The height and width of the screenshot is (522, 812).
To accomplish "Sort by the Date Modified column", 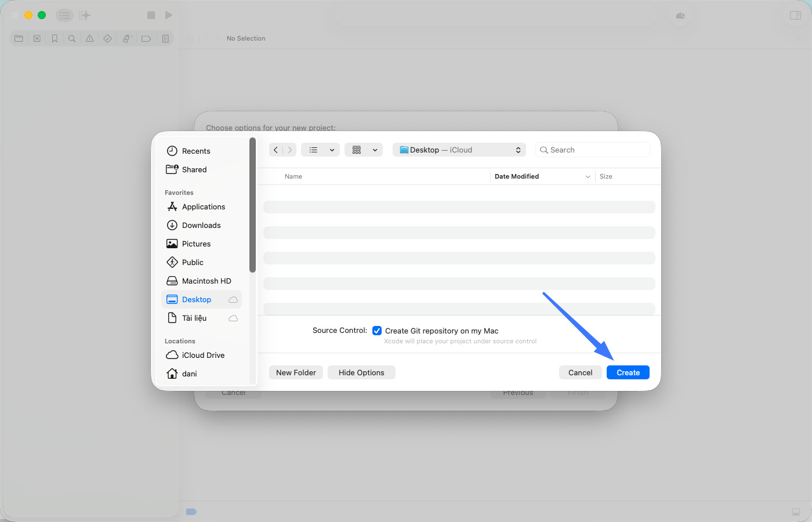I will pyautogui.click(x=517, y=176).
